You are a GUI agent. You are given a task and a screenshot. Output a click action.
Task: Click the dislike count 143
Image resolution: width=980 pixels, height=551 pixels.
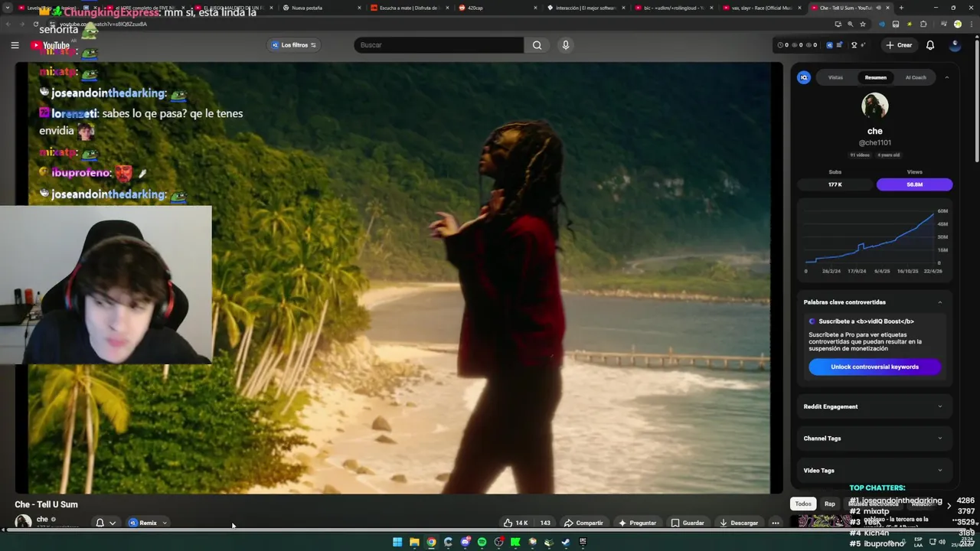[545, 523]
